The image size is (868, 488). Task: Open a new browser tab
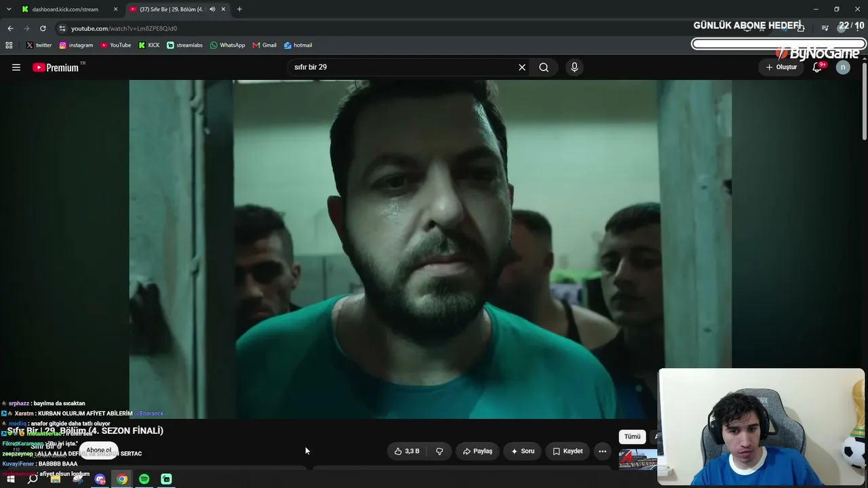(x=239, y=9)
